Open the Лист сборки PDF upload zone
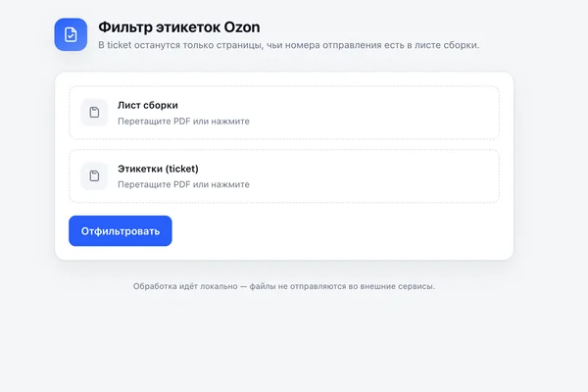 point(284,113)
